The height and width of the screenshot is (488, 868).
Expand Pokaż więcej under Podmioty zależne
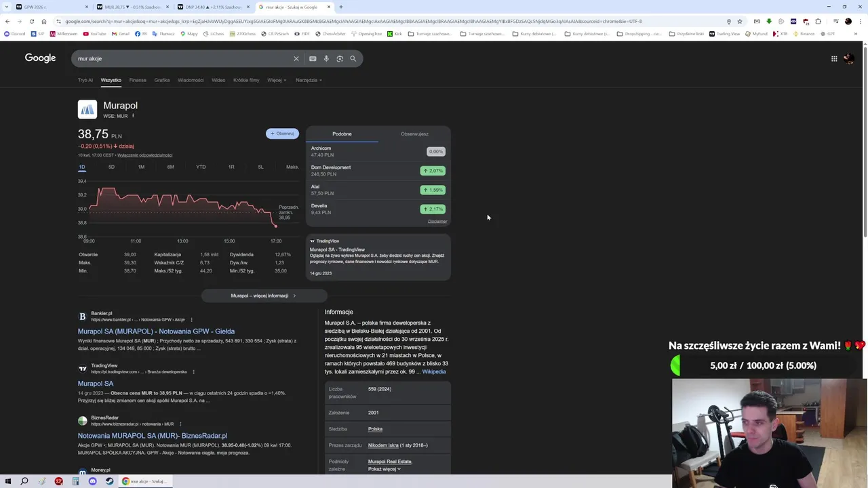click(384, 469)
